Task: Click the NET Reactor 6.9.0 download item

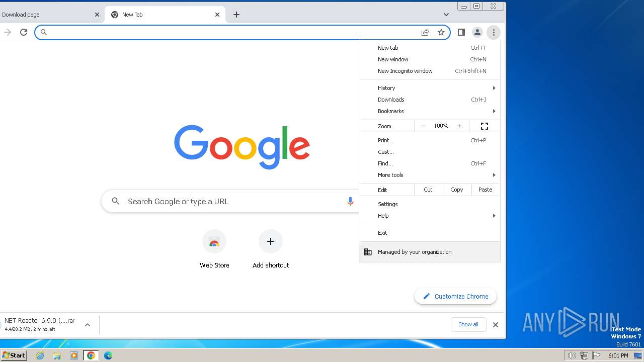Action: coord(39,324)
